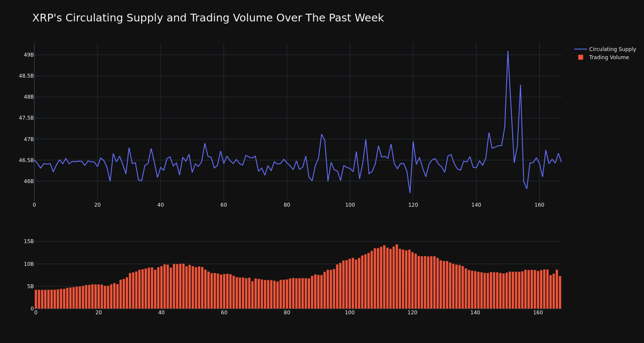Click the 46B y-axis label
Viewport: 644px width, 343px height.
[29, 181]
